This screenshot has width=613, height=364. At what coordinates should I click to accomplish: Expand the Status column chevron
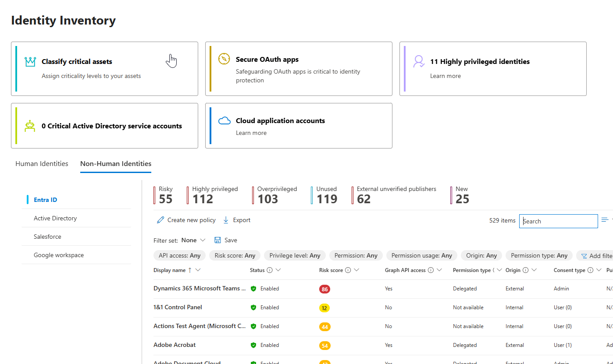278,270
